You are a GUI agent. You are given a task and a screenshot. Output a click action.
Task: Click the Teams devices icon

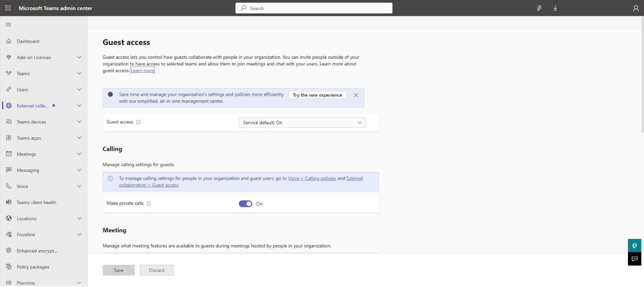point(9,122)
